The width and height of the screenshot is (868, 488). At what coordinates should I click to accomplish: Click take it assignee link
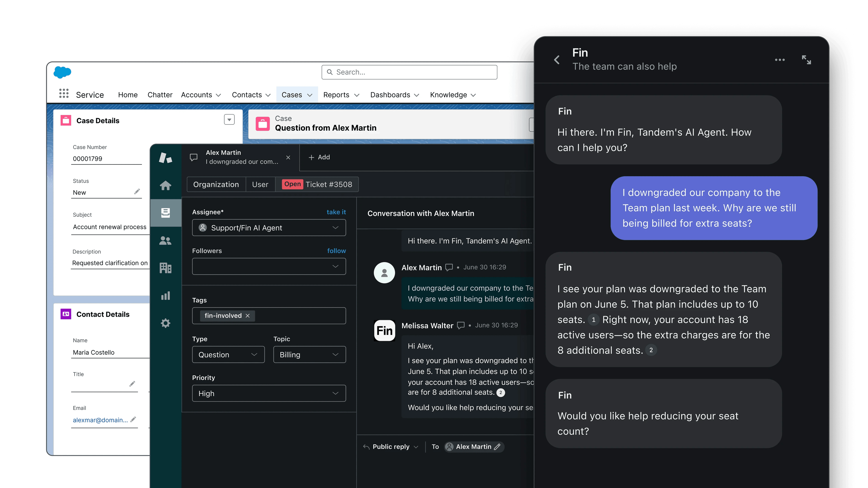[336, 212]
